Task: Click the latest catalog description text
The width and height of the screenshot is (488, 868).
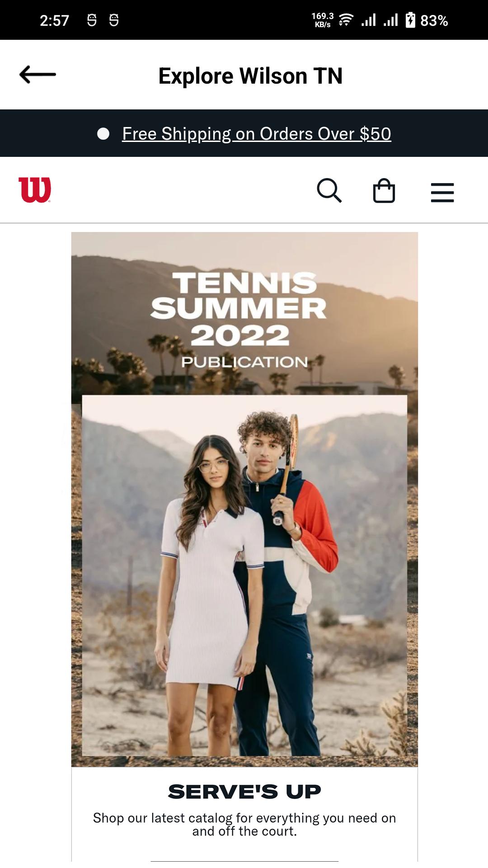Action: (x=244, y=825)
